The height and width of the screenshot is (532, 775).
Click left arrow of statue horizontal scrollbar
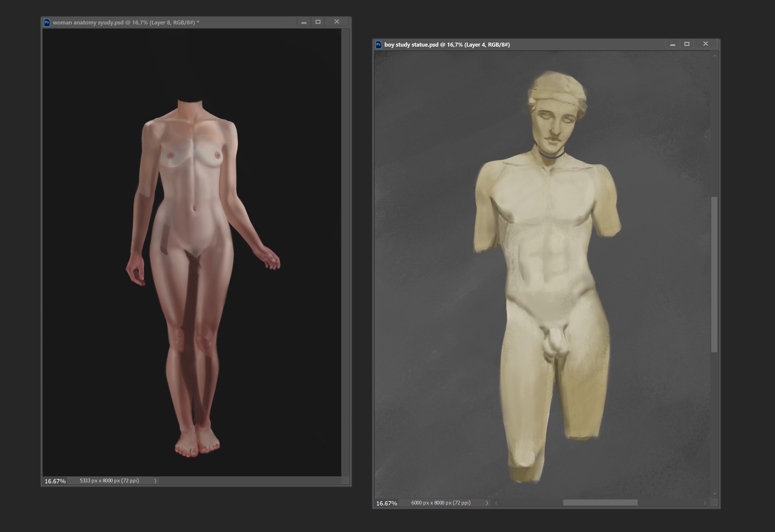[x=496, y=503]
